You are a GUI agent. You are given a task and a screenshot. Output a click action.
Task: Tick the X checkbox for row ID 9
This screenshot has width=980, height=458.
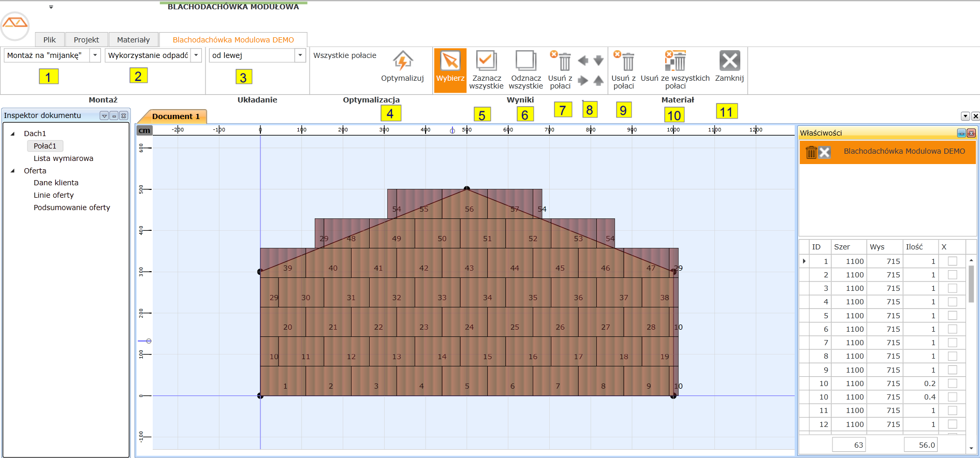952,370
